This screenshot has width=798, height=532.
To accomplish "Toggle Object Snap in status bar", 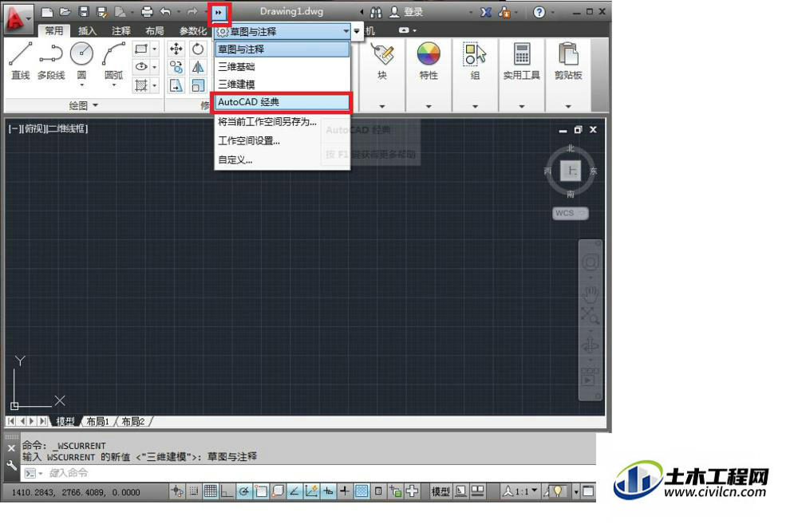I will [261, 491].
